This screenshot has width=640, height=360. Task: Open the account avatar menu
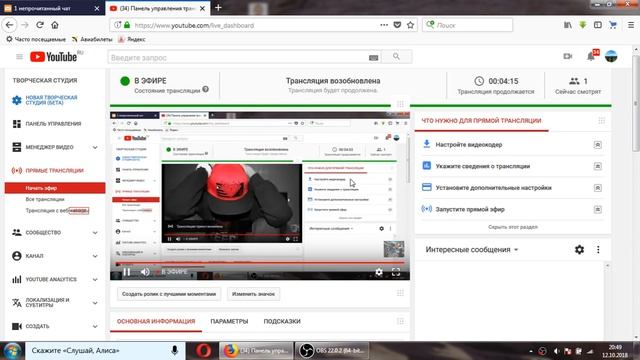pos(611,56)
